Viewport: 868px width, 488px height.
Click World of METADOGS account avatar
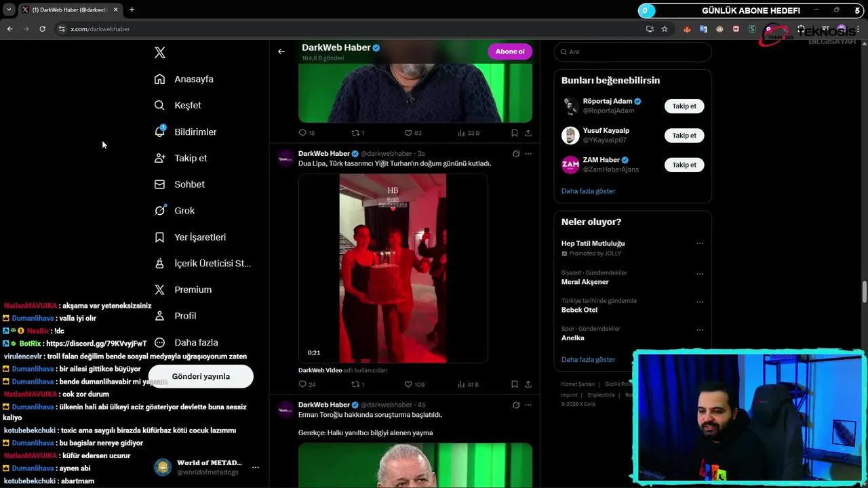pos(162,467)
